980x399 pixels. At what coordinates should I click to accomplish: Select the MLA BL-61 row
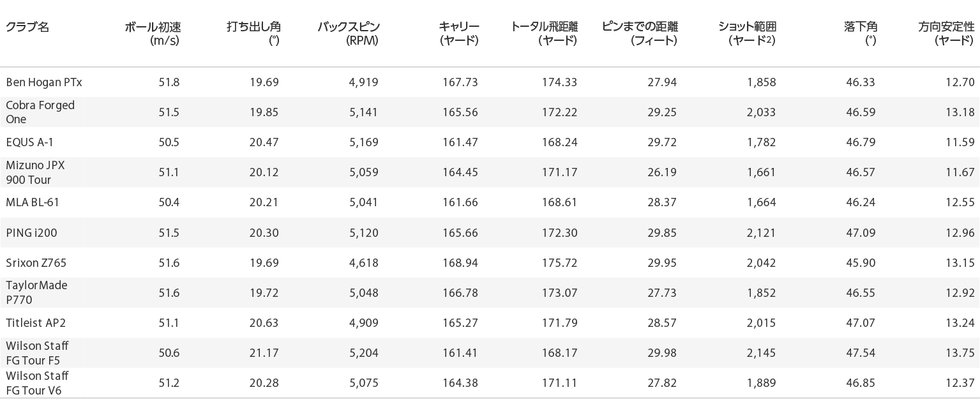(x=490, y=202)
